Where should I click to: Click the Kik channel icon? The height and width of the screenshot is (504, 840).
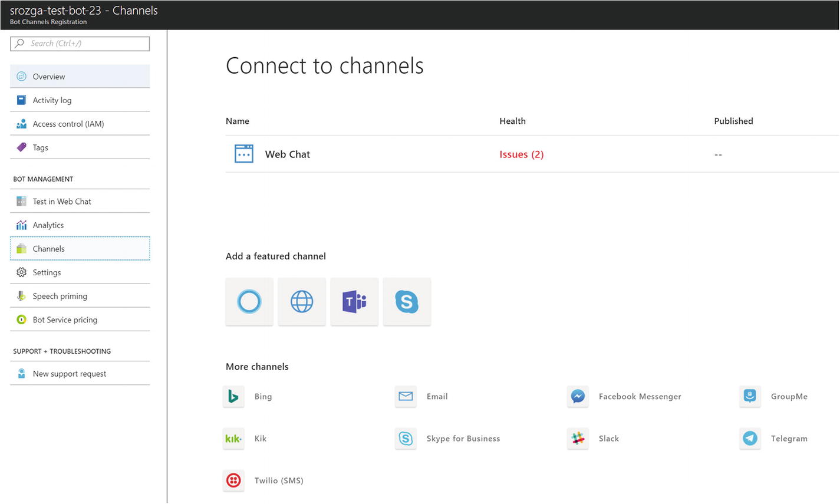pos(233,439)
